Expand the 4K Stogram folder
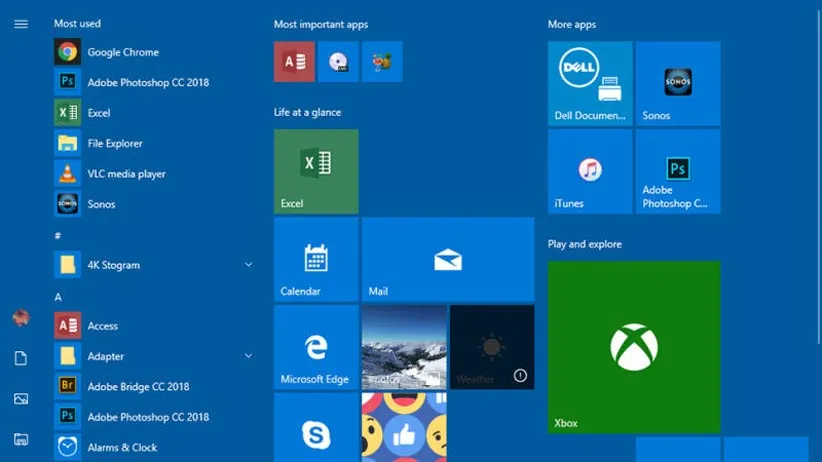 [x=248, y=265]
